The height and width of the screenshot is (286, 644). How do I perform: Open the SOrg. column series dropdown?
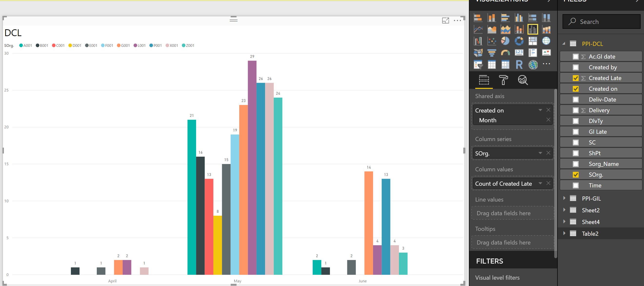540,153
